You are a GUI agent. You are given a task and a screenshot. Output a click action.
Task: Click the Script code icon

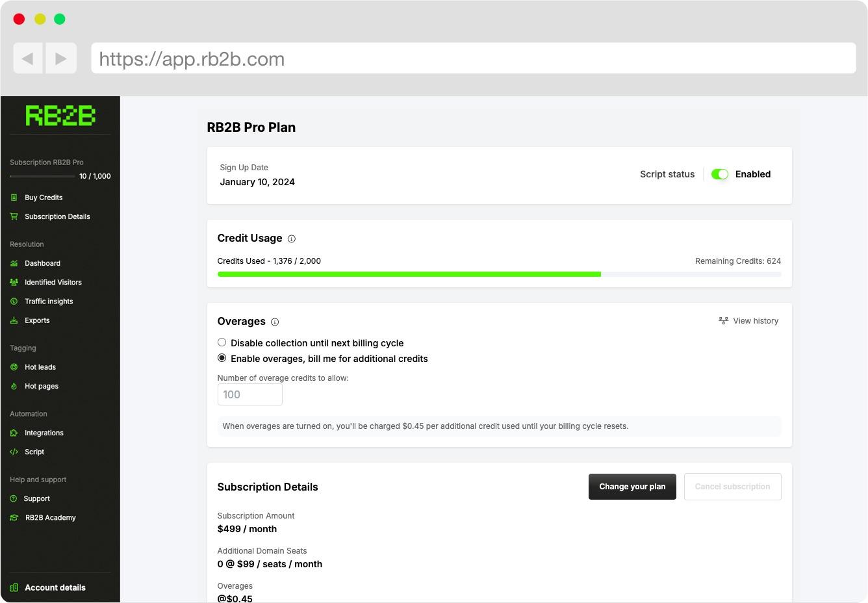pyautogui.click(x=14, y=452)
